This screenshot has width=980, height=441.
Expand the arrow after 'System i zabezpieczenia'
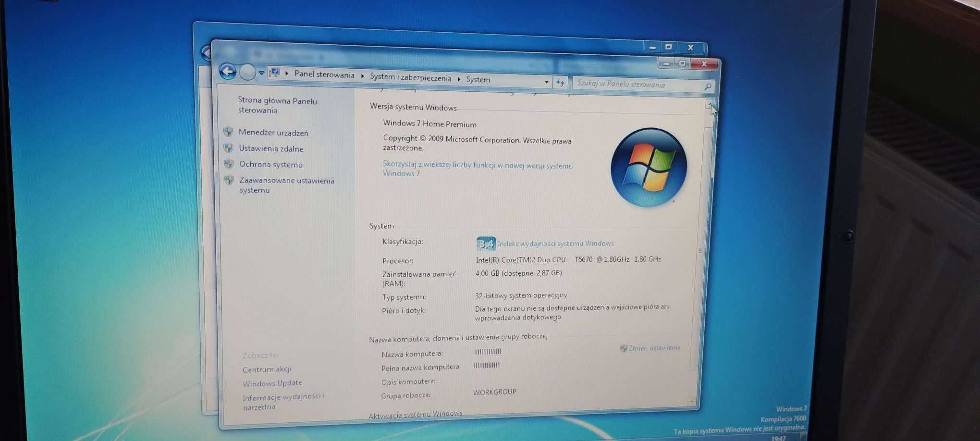pos(459,79)
